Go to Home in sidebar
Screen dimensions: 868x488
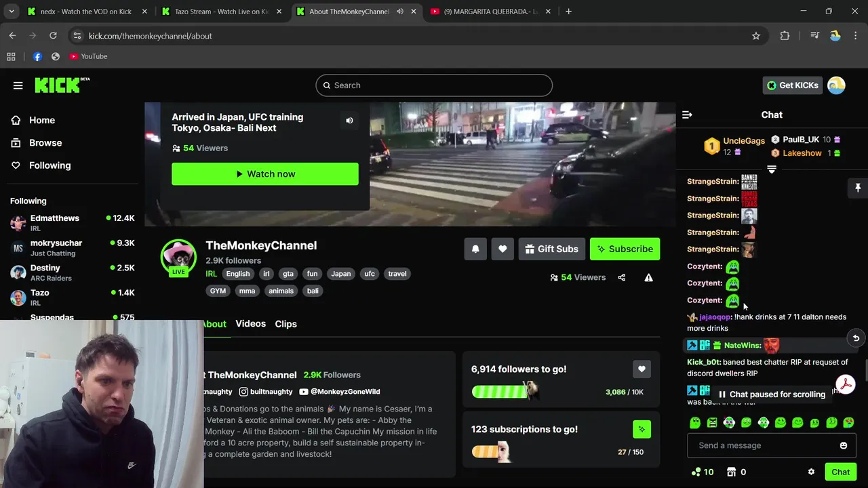(x=41, y=120)
